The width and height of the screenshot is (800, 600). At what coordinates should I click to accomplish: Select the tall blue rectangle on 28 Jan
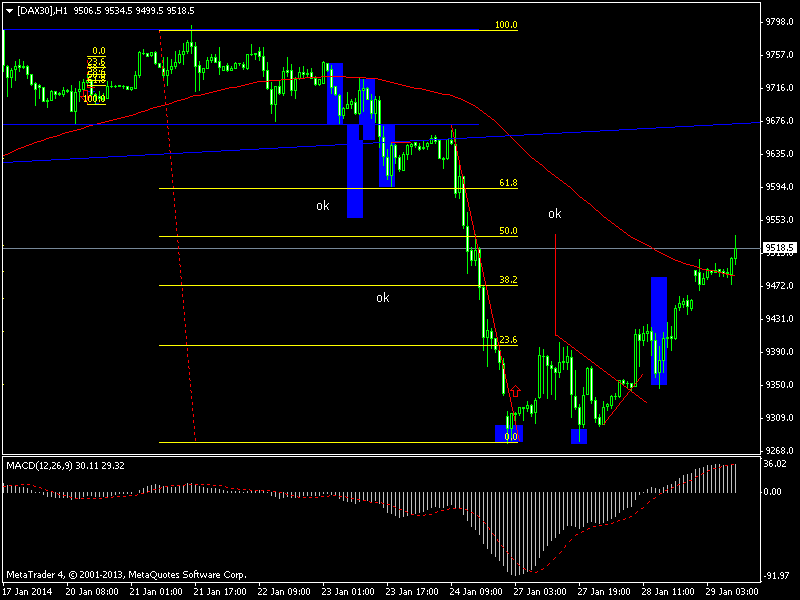click(659, 331)
